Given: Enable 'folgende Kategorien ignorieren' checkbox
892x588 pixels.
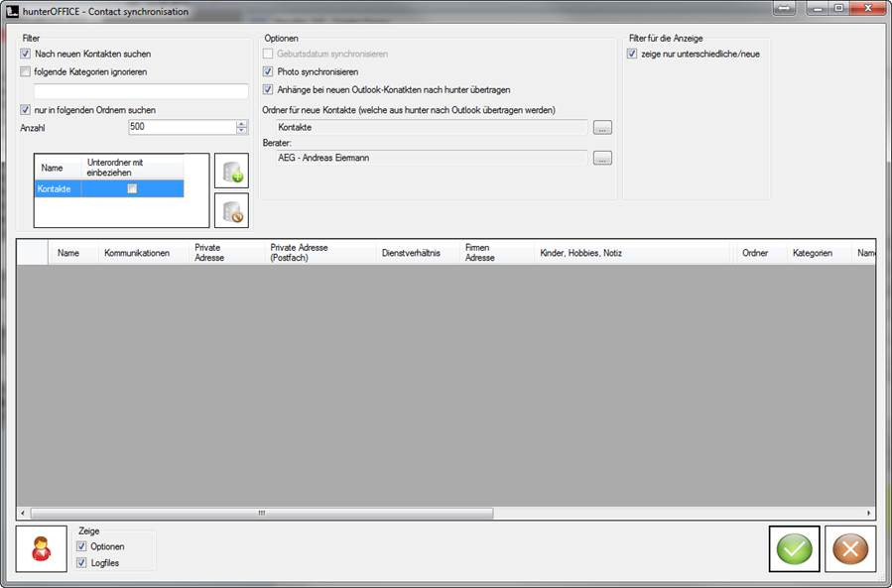Looking at the screenshot, I should 26,72.
